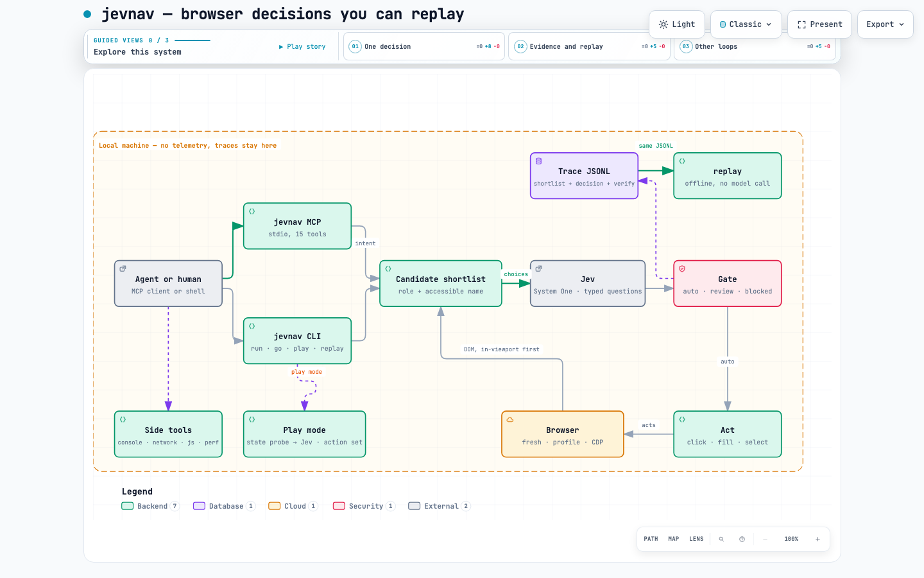Viewport: 924px width, 578px height.
Task: Select guided view 01 One decision
Action: pyautogui.click(x=424, y=46)
